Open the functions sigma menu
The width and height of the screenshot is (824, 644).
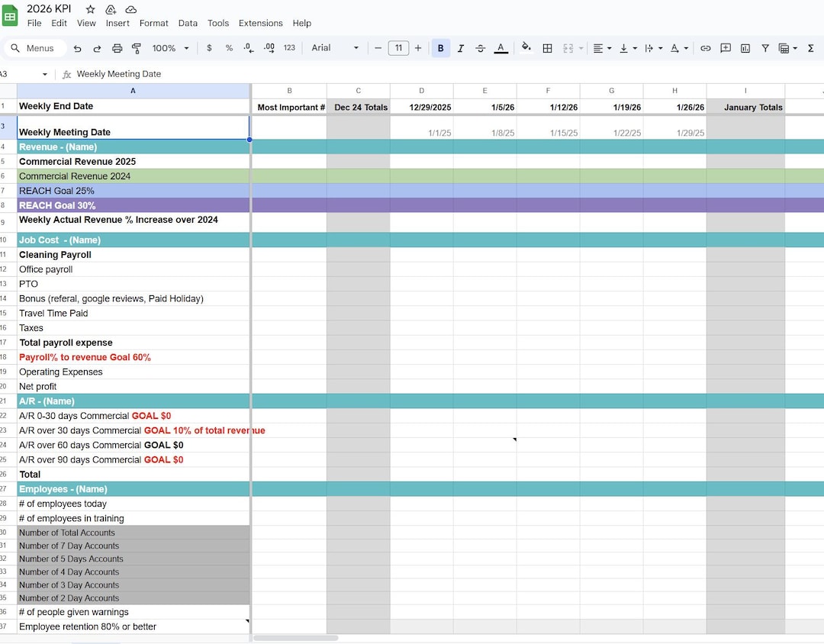pyautogui.click(x=810, y=48)
